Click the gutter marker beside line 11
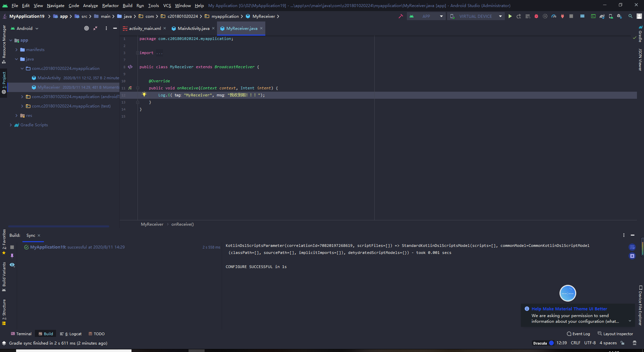The width and height of the screenshot is (644, 352). coord(130,88)
